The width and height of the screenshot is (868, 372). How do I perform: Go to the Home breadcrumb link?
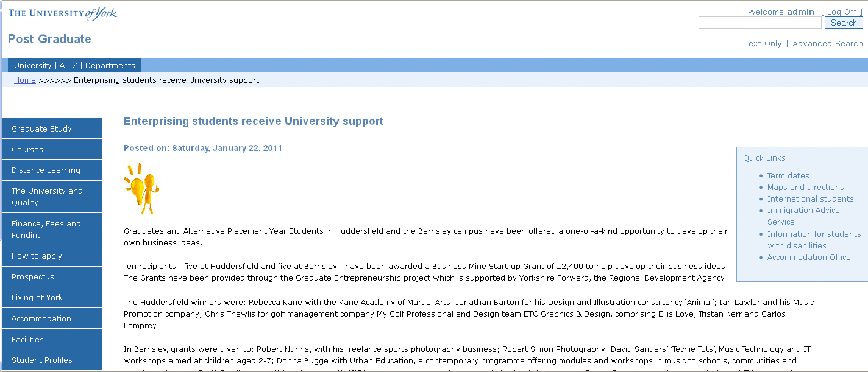(25, 80)
